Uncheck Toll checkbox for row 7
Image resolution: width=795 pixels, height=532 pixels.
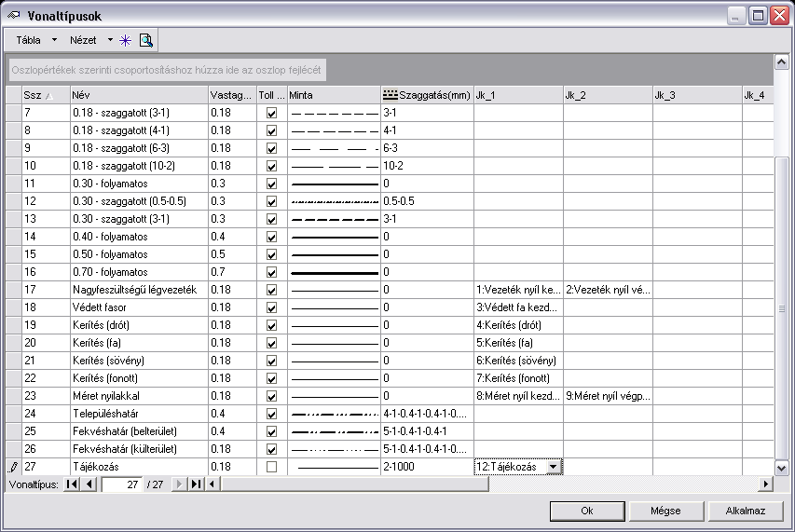pyautogui.click(x=272, y=113)
